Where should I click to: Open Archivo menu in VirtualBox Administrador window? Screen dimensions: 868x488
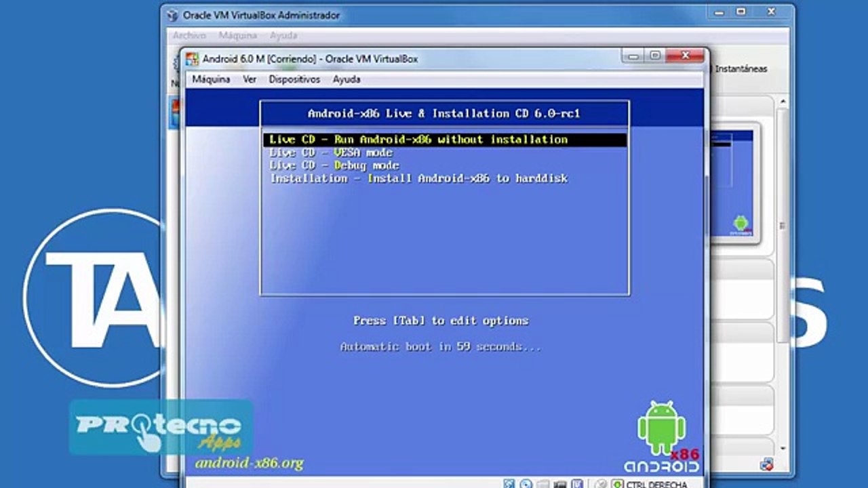point(189,35)
